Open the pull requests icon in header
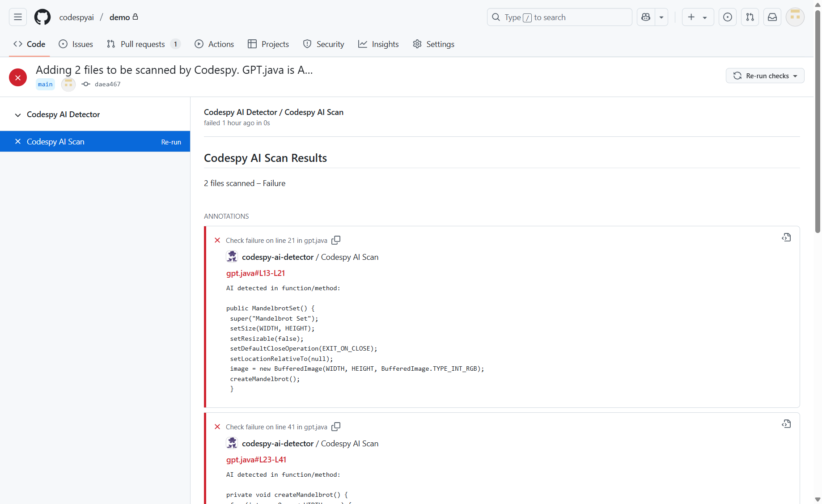The image size is (822, 504). coord(750,17)
